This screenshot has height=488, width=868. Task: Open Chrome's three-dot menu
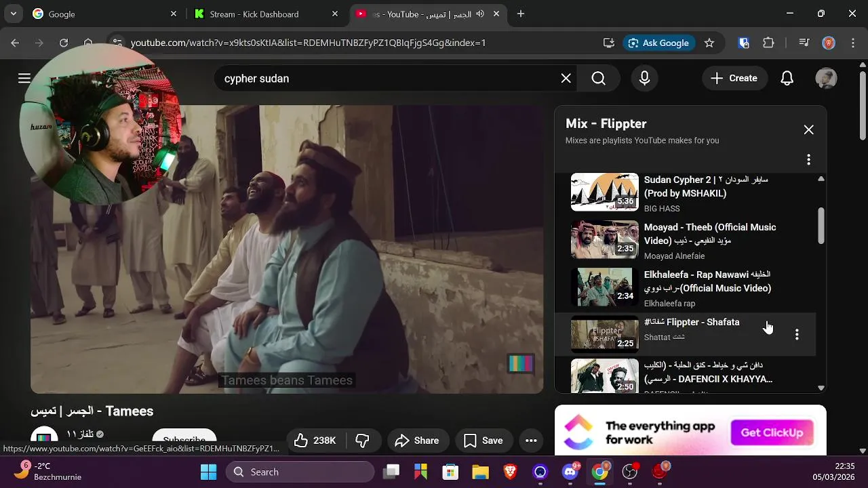point(852,43)
